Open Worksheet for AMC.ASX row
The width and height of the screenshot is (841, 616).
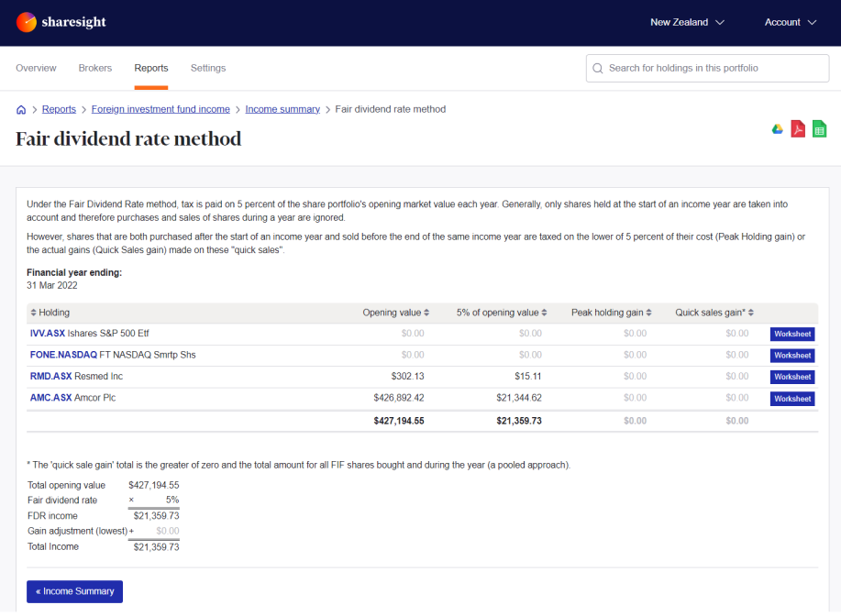pyautogui.click(x=792, y=399)
